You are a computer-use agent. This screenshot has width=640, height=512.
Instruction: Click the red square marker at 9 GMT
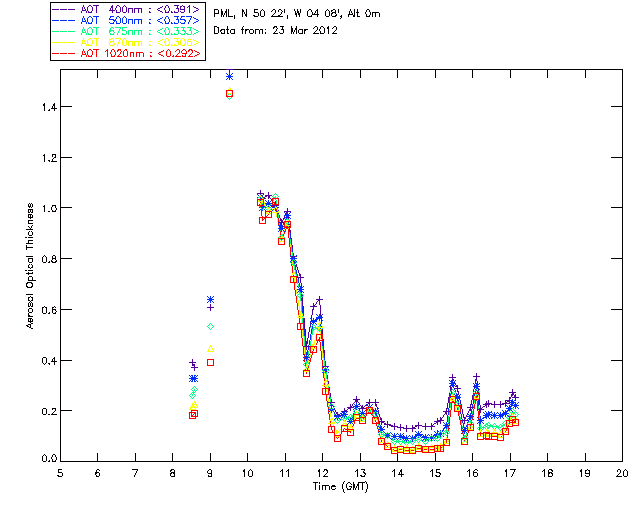point(211,363)
